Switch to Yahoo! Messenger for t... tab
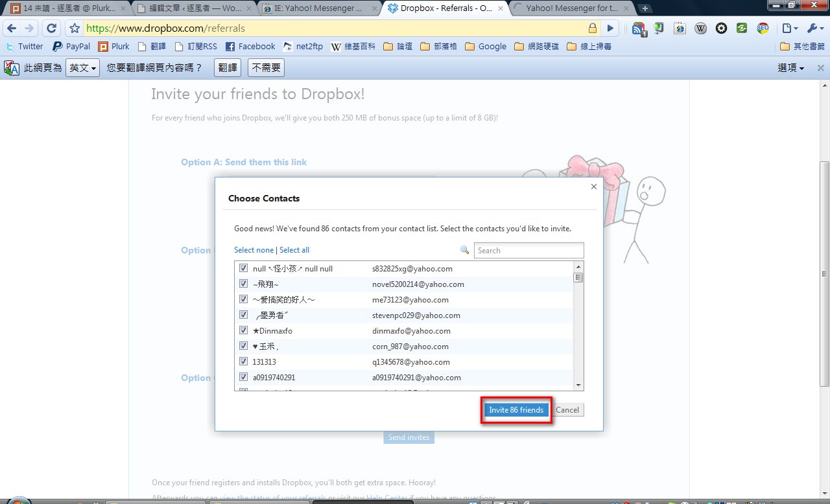This screenshot has height=504, width=830. point(571,8)
